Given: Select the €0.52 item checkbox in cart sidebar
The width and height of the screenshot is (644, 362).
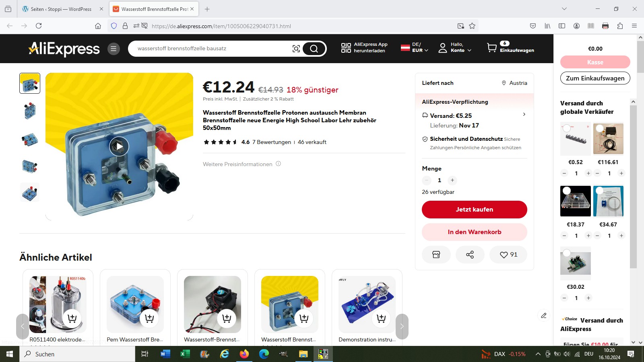Looking at the screenshot, I should tap(567, 128).
